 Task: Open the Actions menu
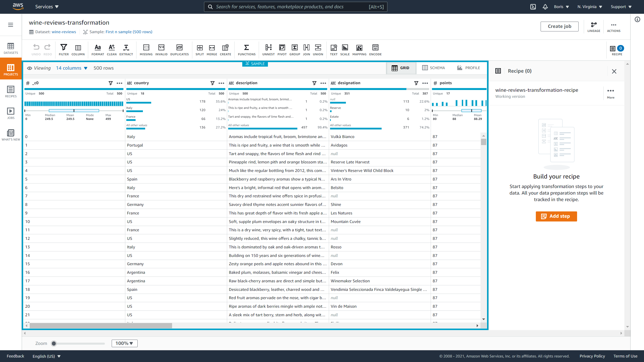tap(614, 27)
